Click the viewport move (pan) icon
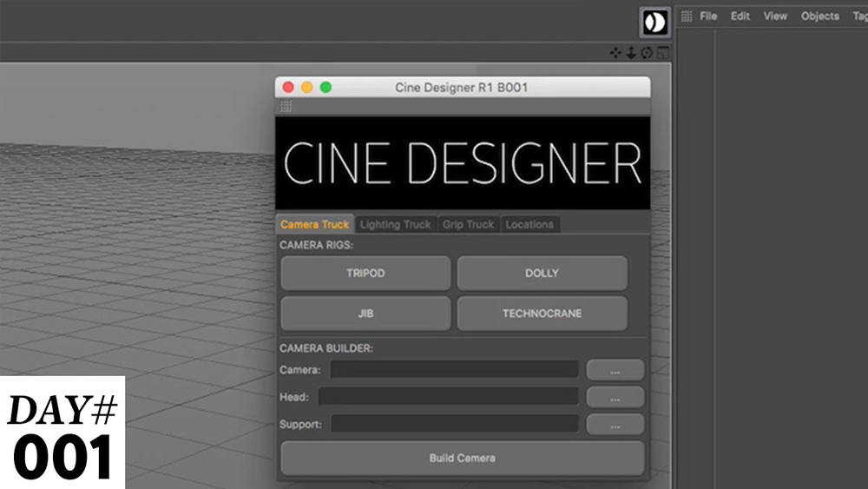 (615, 53)
